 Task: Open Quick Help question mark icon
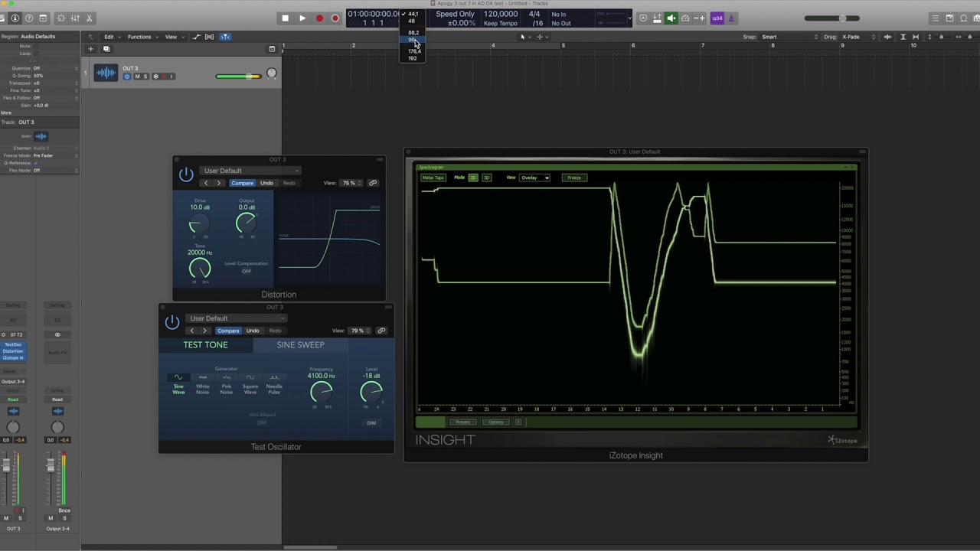[29, 18]
